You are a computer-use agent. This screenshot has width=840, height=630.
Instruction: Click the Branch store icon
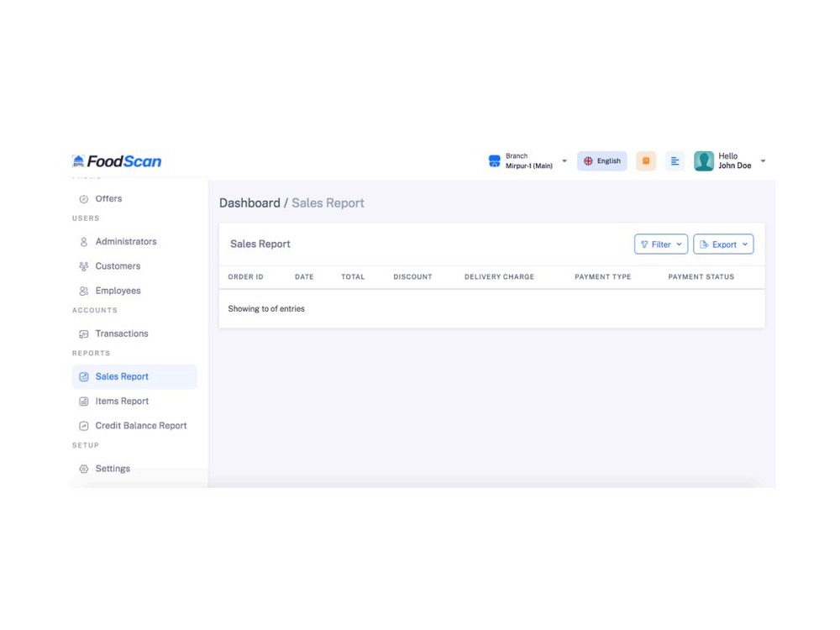click(495, 160)
